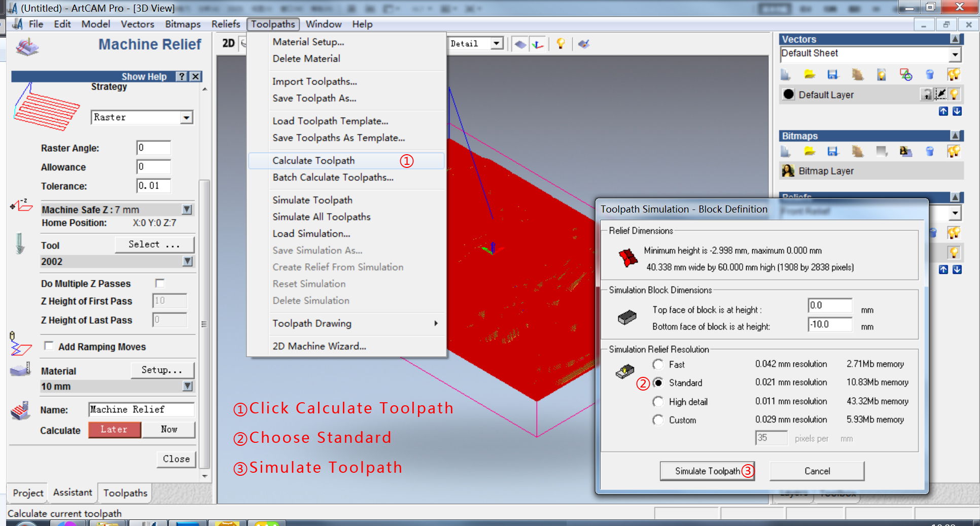Choose Simulate All Toolpaths
Image resolution: width=980 pixels, height=526 pixels.
(347, 217)
